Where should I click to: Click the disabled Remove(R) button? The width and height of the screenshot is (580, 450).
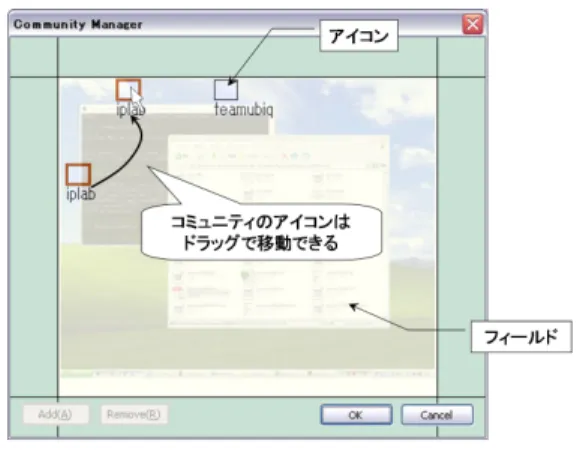point(134,414)
